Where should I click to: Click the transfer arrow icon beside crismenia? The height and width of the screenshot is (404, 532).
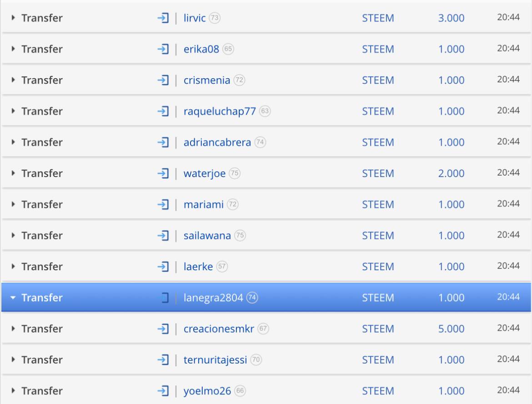pyautogui.click(x=163, y=81)
